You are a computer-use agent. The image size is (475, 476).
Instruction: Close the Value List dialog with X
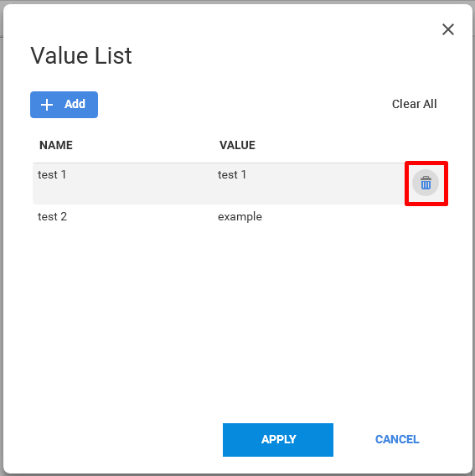(448, 29)
